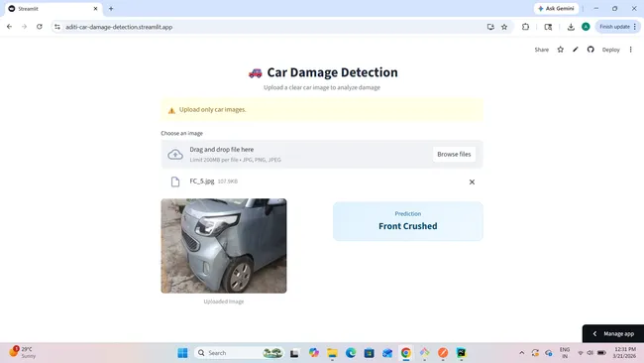
Task: Click the uploaded car image thumbnail
Action: click(224, 246)
